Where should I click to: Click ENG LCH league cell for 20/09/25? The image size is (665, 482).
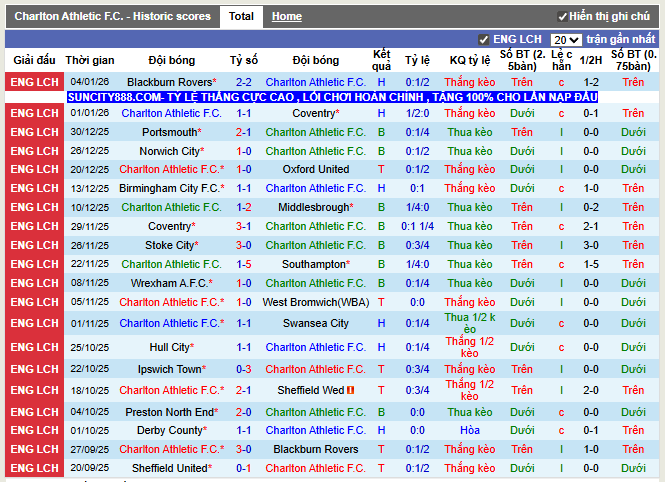[x=34, y=468]
